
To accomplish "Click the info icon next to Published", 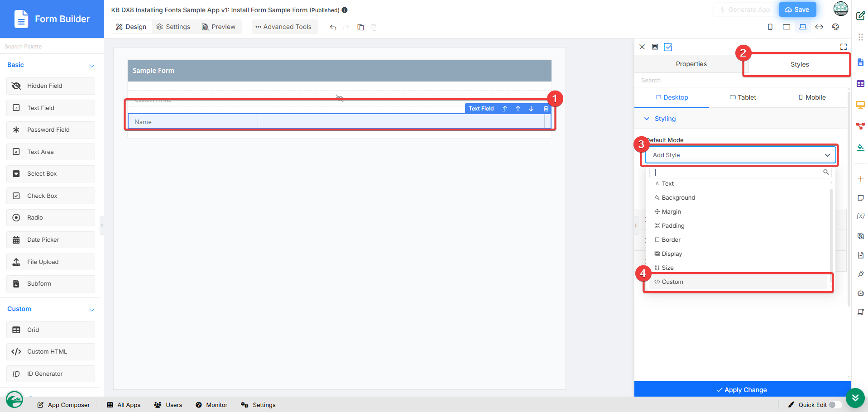I will tap(345, 10).
